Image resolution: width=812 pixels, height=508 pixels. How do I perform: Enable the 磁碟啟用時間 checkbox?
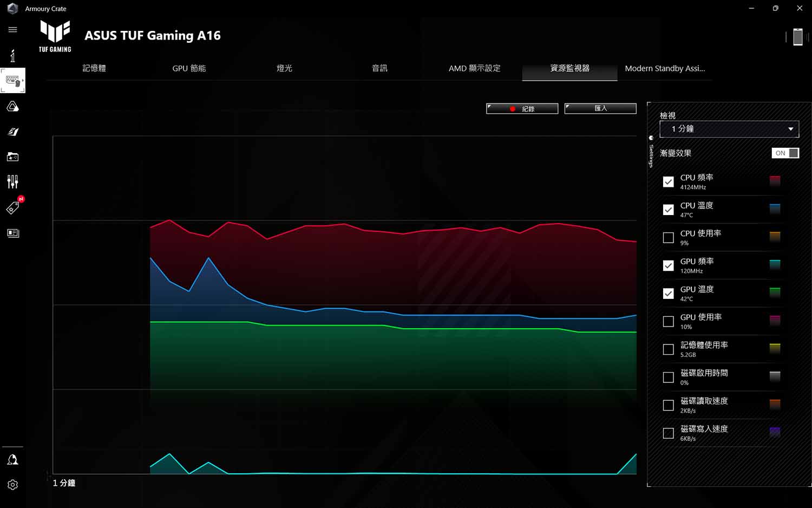point(669,377)
